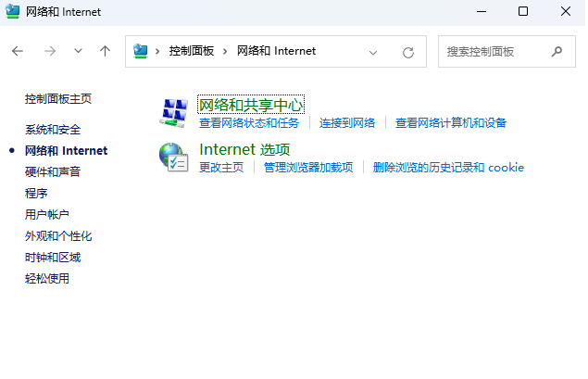Go up one level with the Up arrow
Screen dimensions: 588x379
pyautogui.click(x=105, y=51)
